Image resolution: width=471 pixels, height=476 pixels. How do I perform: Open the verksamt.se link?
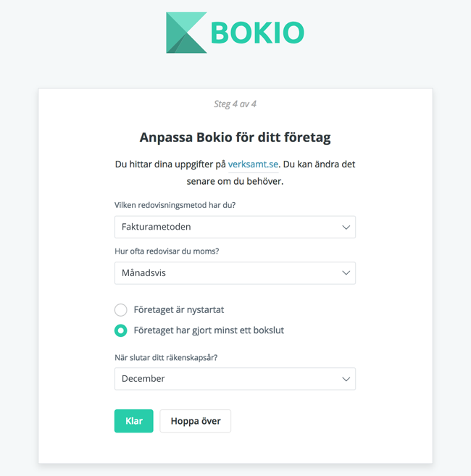253,164
